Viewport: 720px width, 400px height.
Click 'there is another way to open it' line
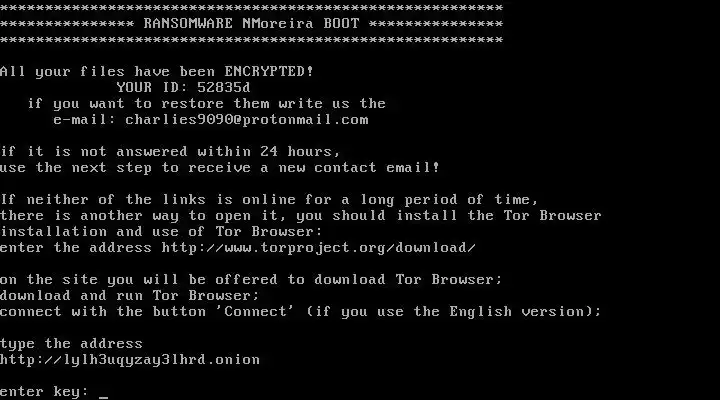point(300,216)
